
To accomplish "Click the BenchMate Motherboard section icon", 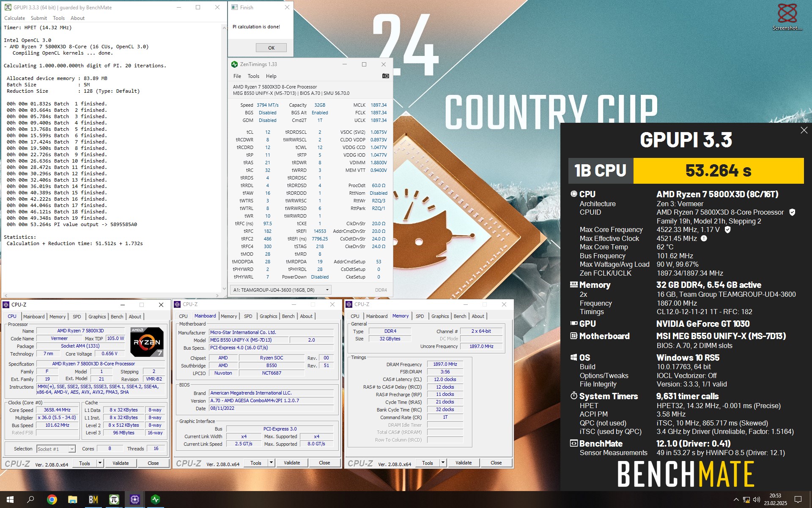I will [x=574, y=336].
